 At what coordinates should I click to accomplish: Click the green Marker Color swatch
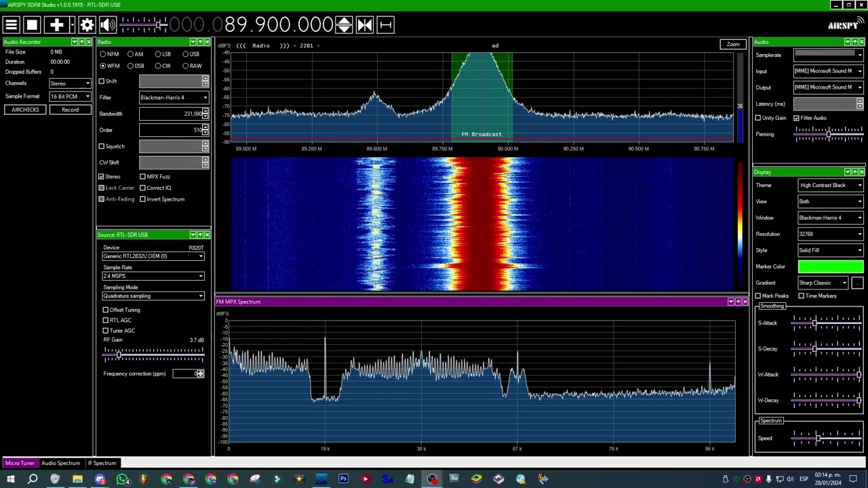coord(831,266)
